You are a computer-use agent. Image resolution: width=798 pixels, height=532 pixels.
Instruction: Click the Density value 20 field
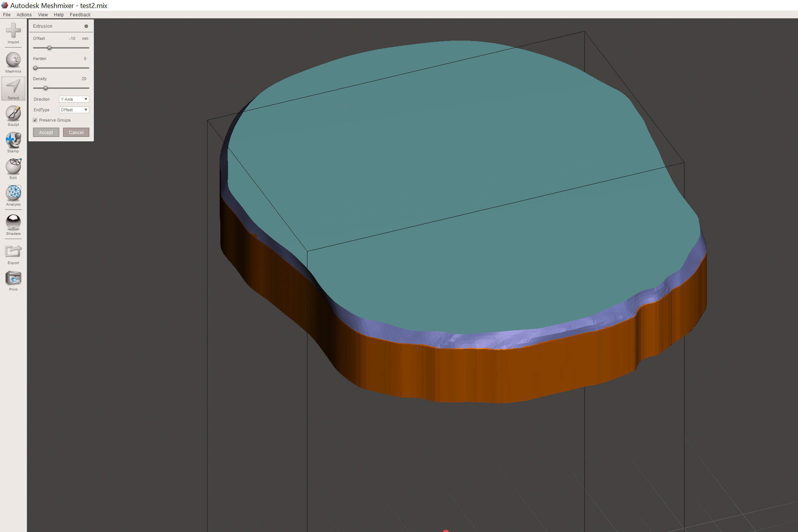tap(84, 79)
